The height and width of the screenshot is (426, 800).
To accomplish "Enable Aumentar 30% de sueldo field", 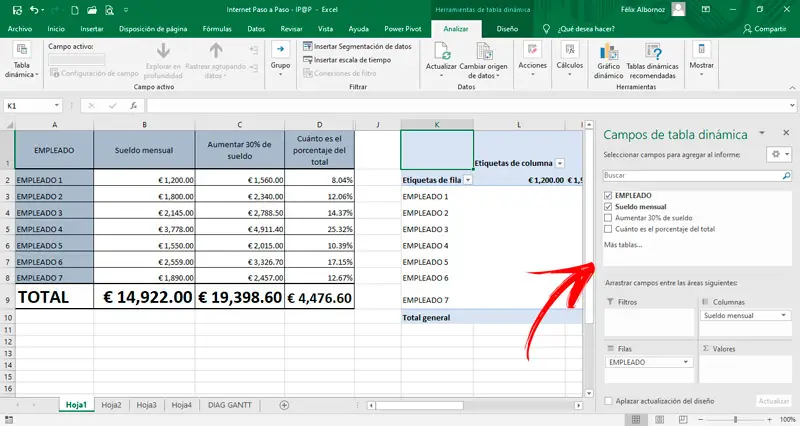I will (609, 217).
